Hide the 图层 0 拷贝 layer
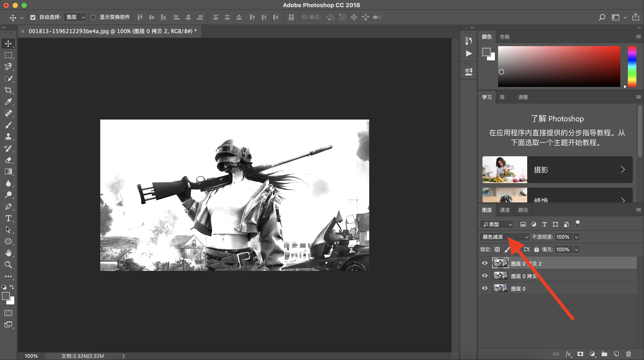 coord(485,276)
